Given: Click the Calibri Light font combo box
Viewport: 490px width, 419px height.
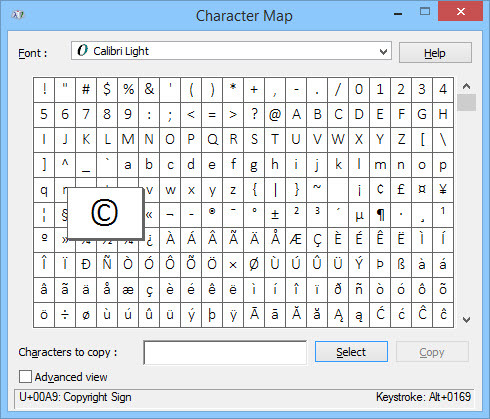Looking at the screenshot, I should click(x=231, y=51).
